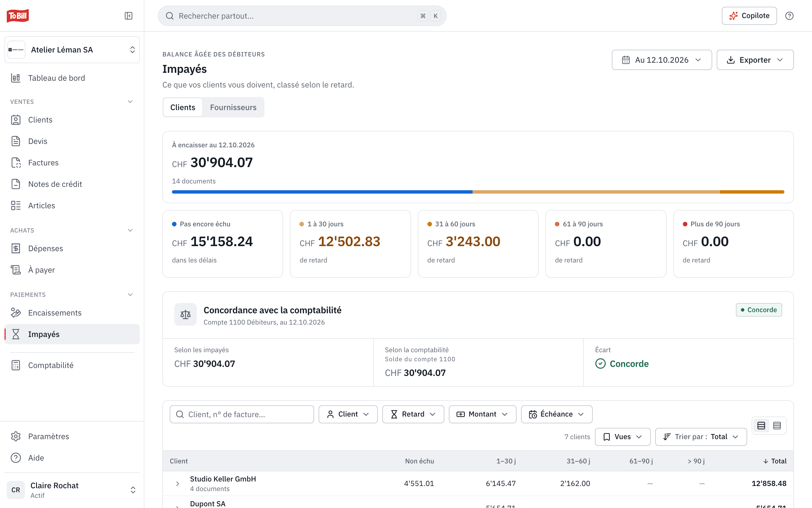Select Impayés in the sidebar
812x508 pixels.
click(x=72, y=334)
